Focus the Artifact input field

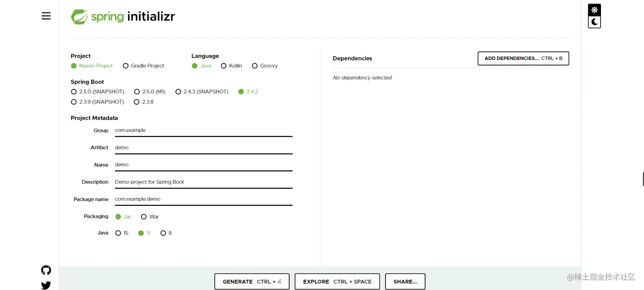[x=204, y=148]
